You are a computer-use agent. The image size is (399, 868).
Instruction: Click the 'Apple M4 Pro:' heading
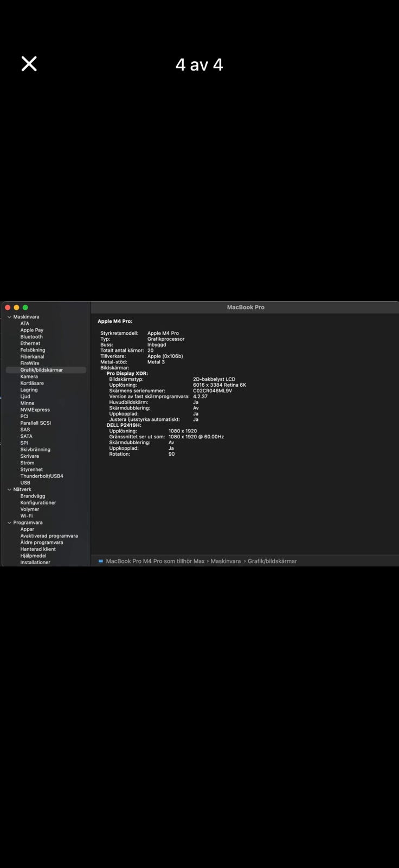pyautogui.click(x=115, y=321)
